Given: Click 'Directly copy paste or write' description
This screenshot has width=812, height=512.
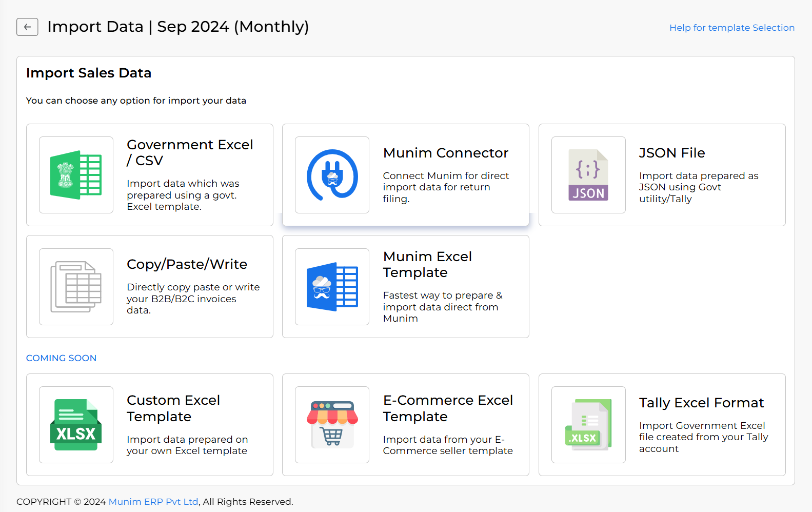Looking at the screenshot, I should [x=193, y=299].
